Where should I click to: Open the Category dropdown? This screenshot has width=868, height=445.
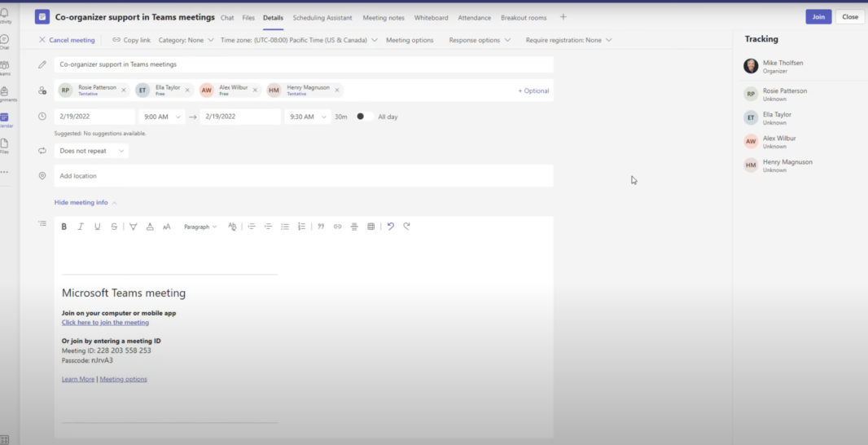coord(186,40)
